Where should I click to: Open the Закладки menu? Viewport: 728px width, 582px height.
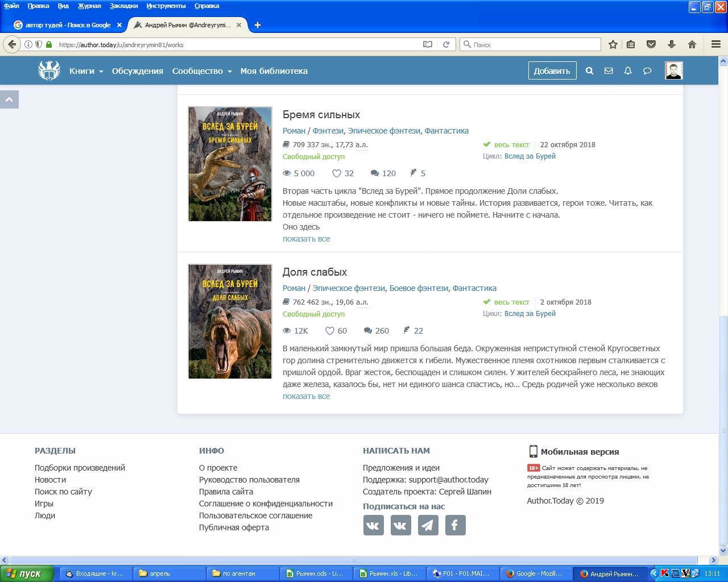pos(123,6)
